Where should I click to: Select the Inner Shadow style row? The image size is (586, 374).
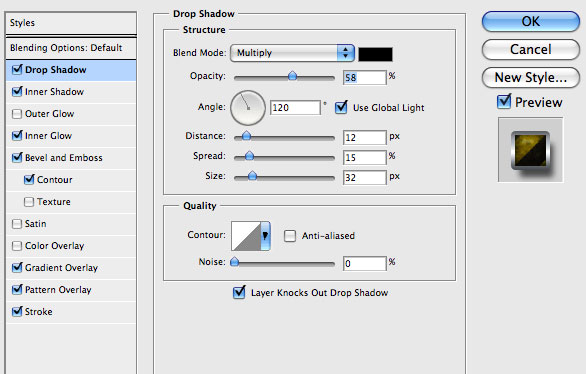71,92
